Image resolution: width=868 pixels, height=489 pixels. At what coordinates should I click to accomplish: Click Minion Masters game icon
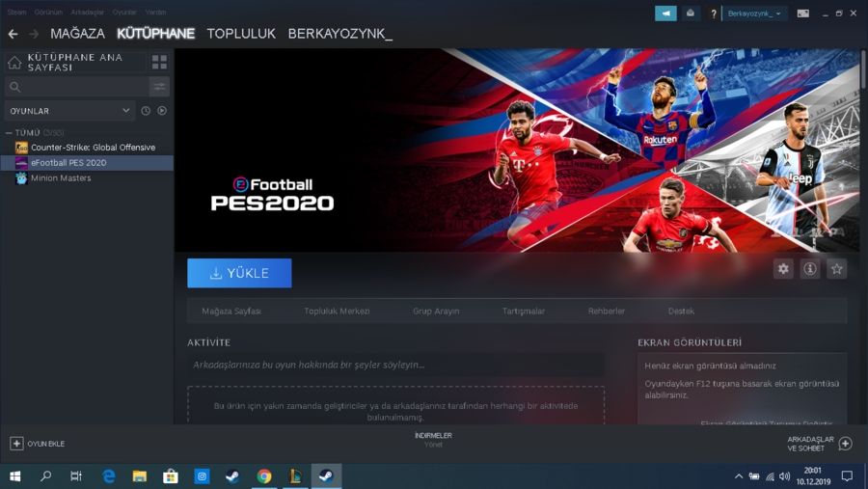click(x=21, y=178)
